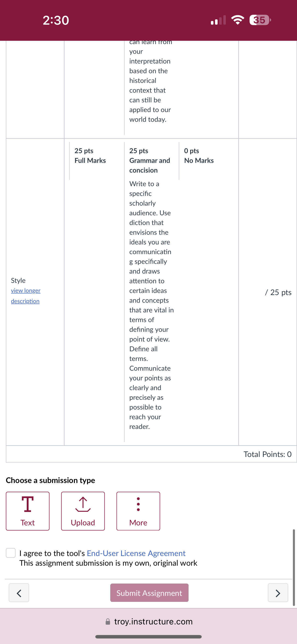This screenshot has width=297, height=644.
Task: Click the Submit Assignment button
Action: coord(149,593)
